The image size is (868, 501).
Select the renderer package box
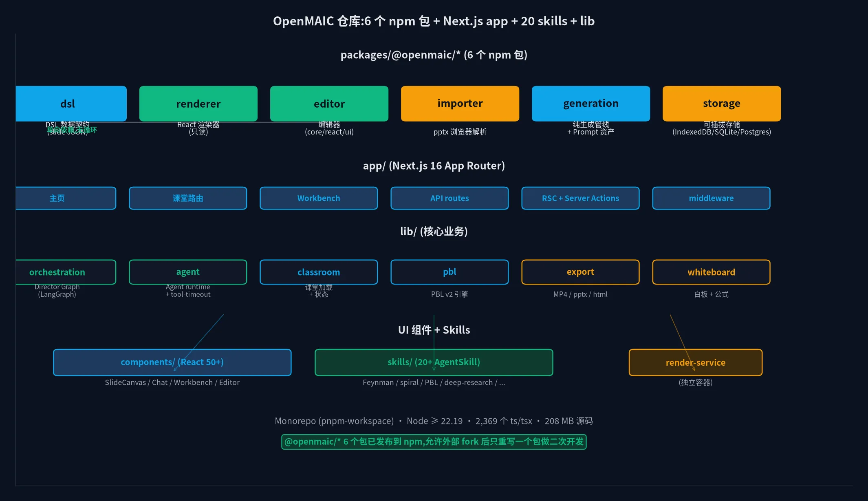tap(198, 104)
